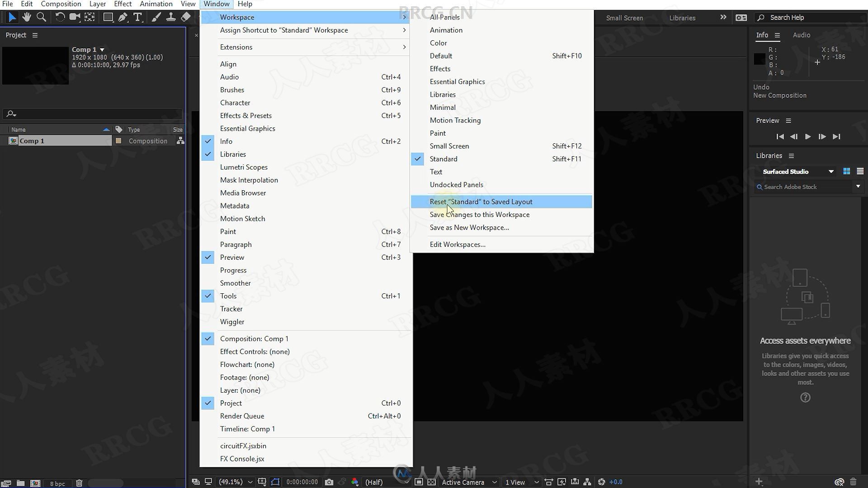Image resolution: width=868 pixels, height=488 pixels.
Task: Select Edit Workspaces option
Action: (458, 244)
